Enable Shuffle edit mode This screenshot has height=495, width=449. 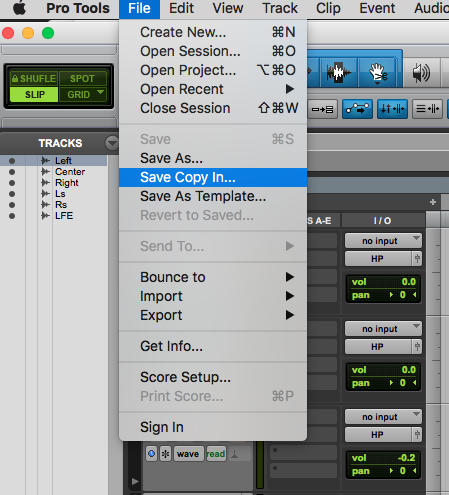click(34, 79)
